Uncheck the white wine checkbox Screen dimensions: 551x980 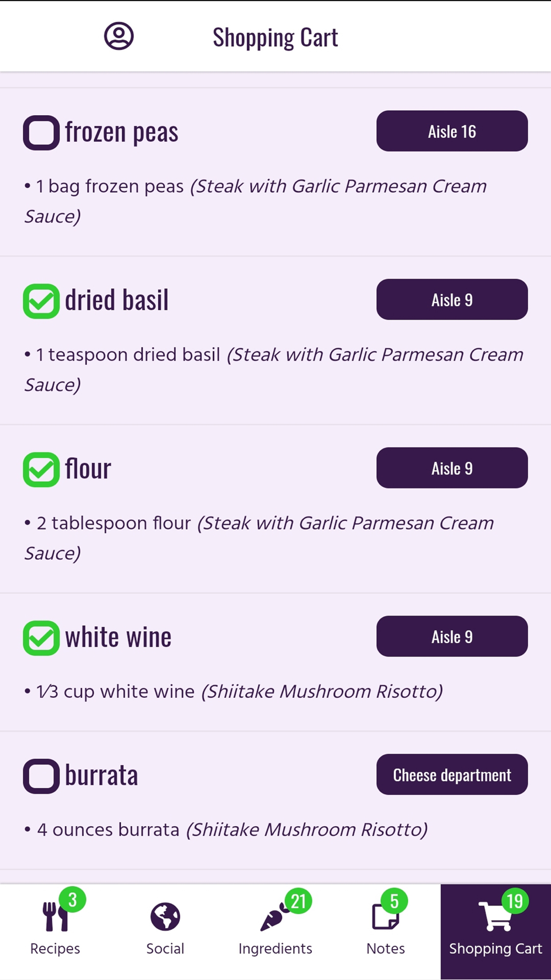41,638
